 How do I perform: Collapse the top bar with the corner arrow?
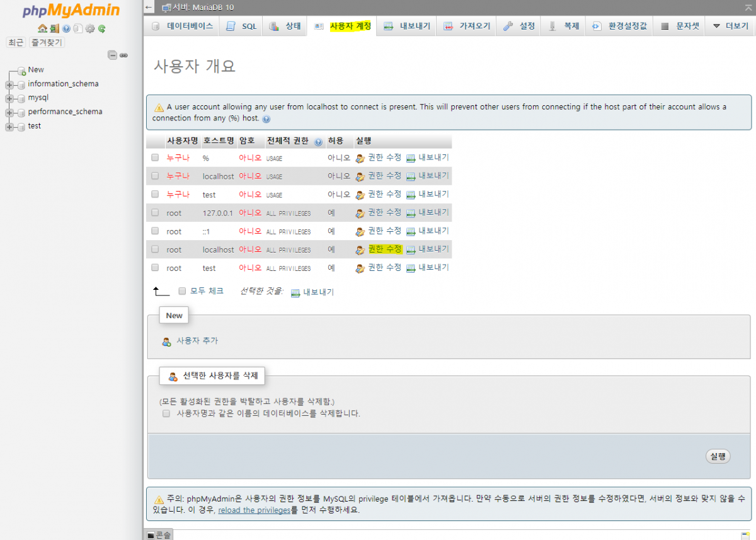[x=748, y=6]
